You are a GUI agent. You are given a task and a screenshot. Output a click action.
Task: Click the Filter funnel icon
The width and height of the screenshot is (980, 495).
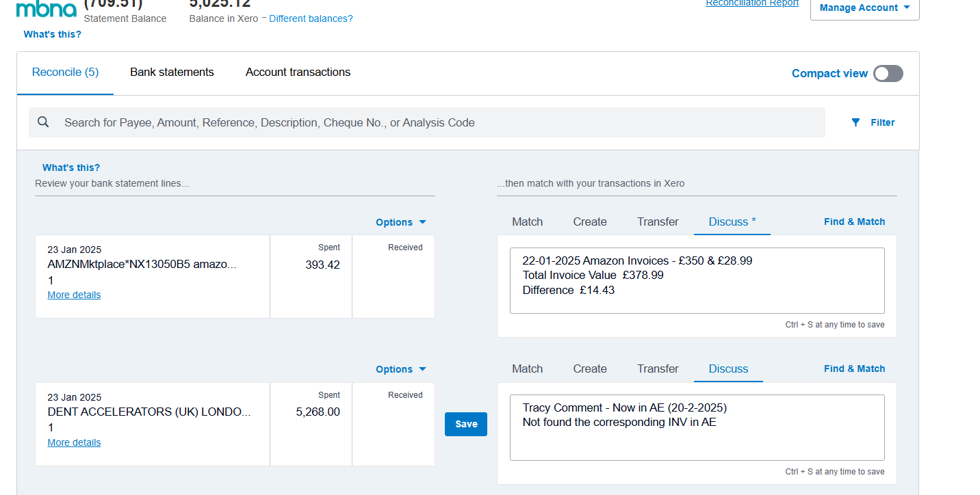click(855, 122)
